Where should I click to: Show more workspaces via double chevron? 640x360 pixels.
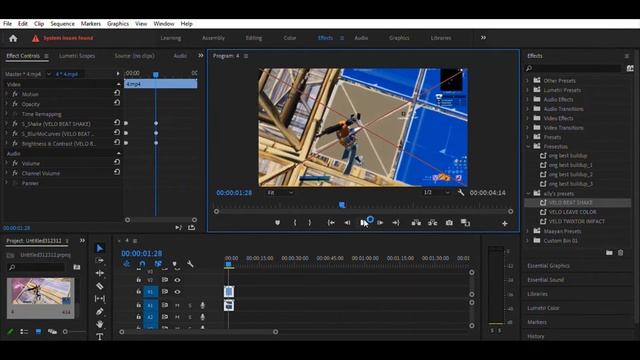[x=483, y=38]
